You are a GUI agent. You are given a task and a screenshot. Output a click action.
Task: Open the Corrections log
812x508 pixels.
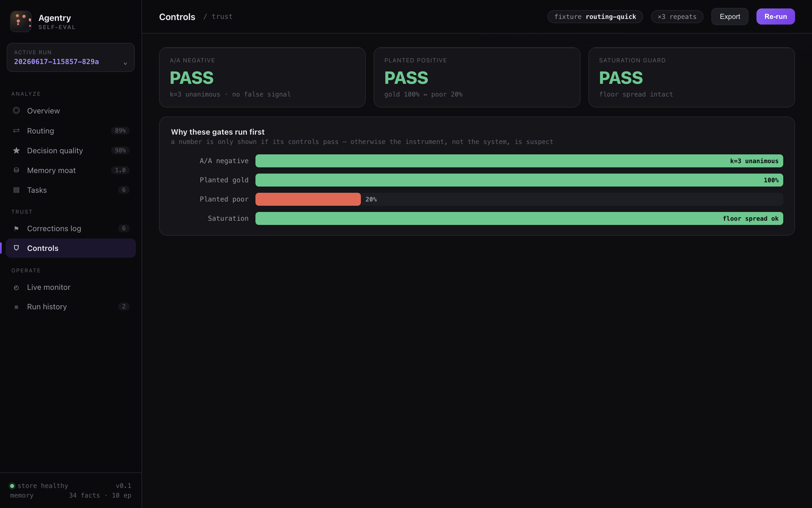tap(71, 229)
